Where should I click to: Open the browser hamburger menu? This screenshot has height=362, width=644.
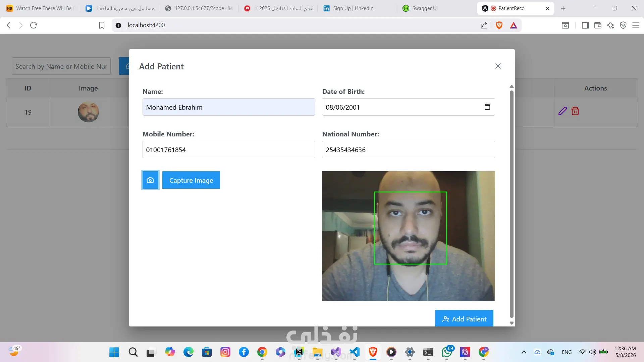pyautogui.click(x=636, y=25)
